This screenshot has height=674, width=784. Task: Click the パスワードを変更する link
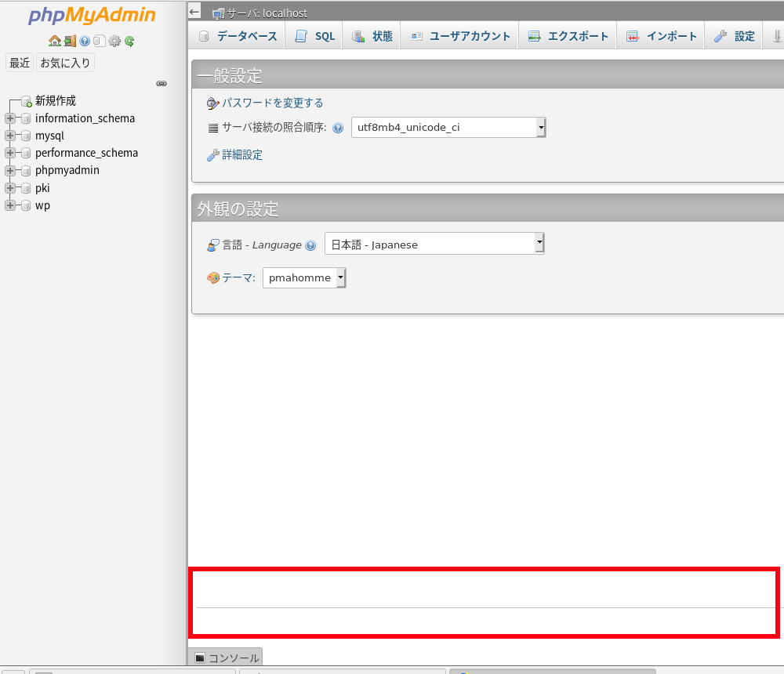pos(272,103)
